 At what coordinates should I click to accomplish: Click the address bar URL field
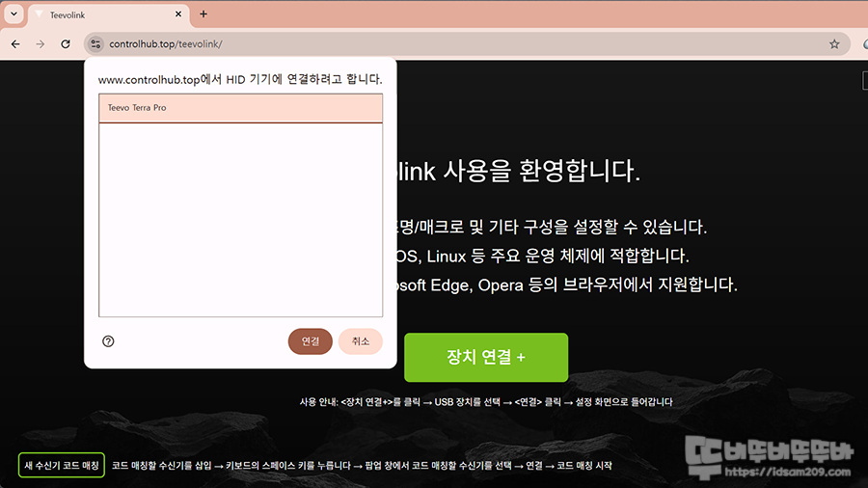tap(465, 44)
